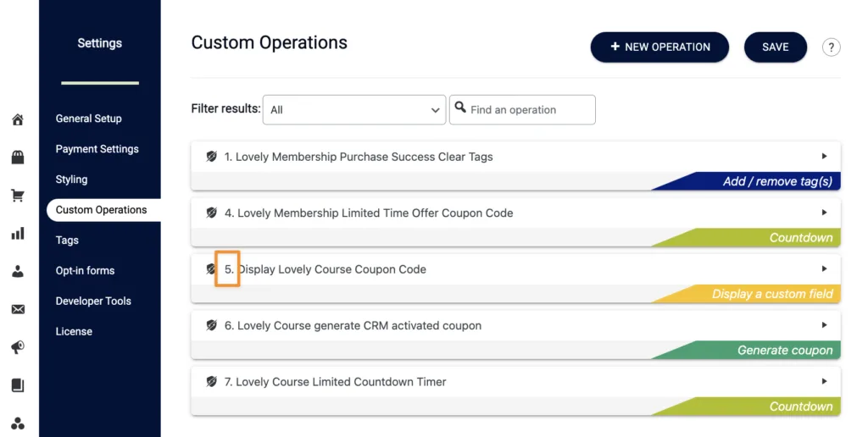868x437 pixels.
Task: Open the Filter results All dropdown
Action: tap(354, 109)
